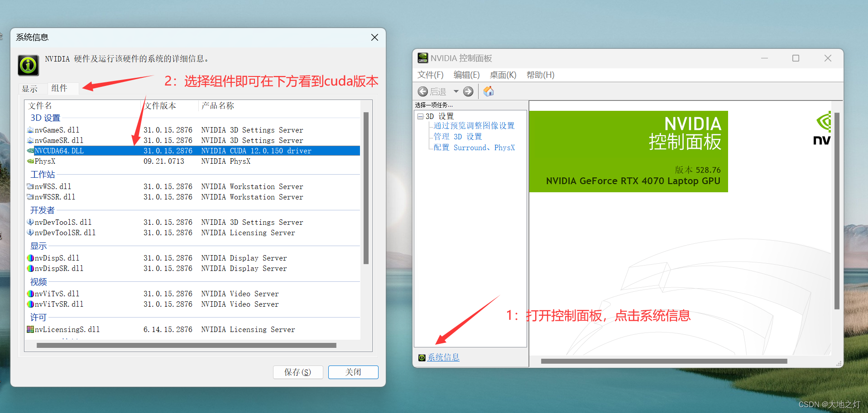The height and width of the screenshot is (413, 868).
Task: Click the PhysX row icon
Action: (x=30, y=161)
